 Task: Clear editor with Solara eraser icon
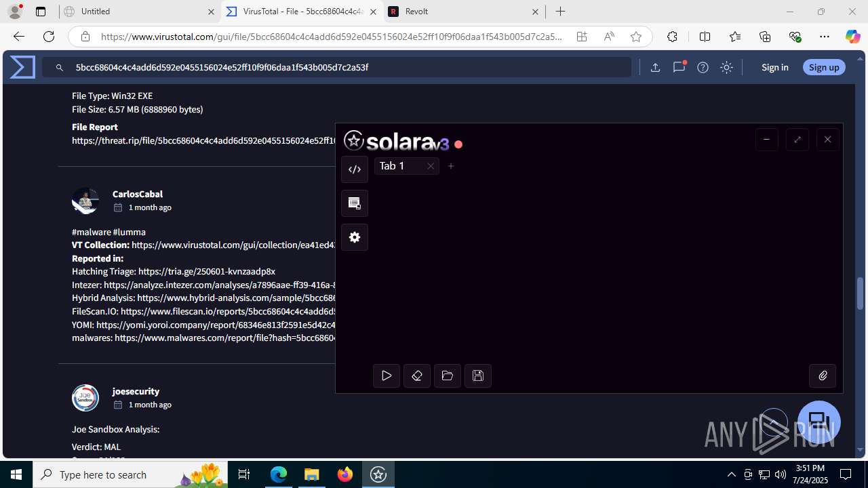pos(417,375)
